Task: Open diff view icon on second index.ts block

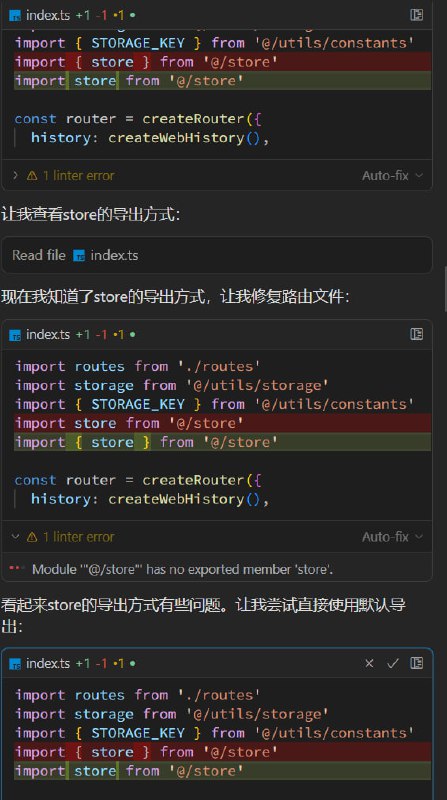Action: tap(416, 334)
